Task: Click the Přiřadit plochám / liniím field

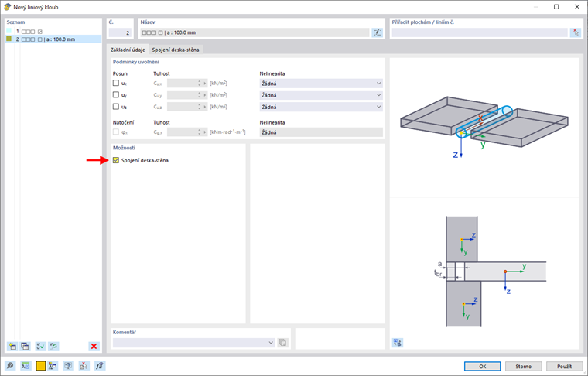Action: pos(480,32)
